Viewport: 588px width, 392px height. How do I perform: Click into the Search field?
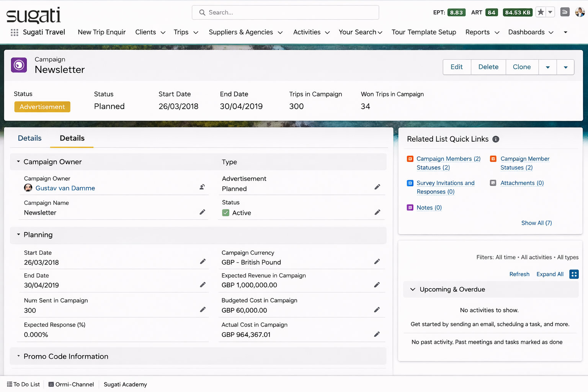[285, 12]
